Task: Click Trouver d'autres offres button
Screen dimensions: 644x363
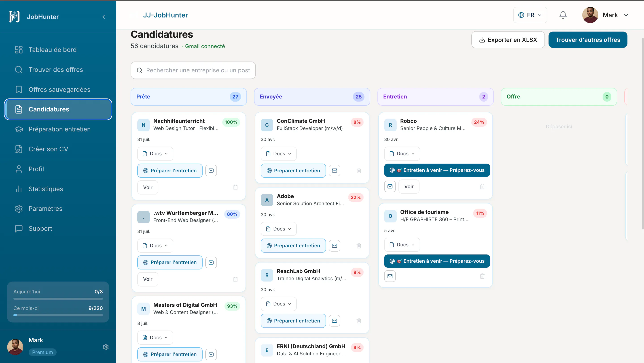Action: tap(588, 40)
